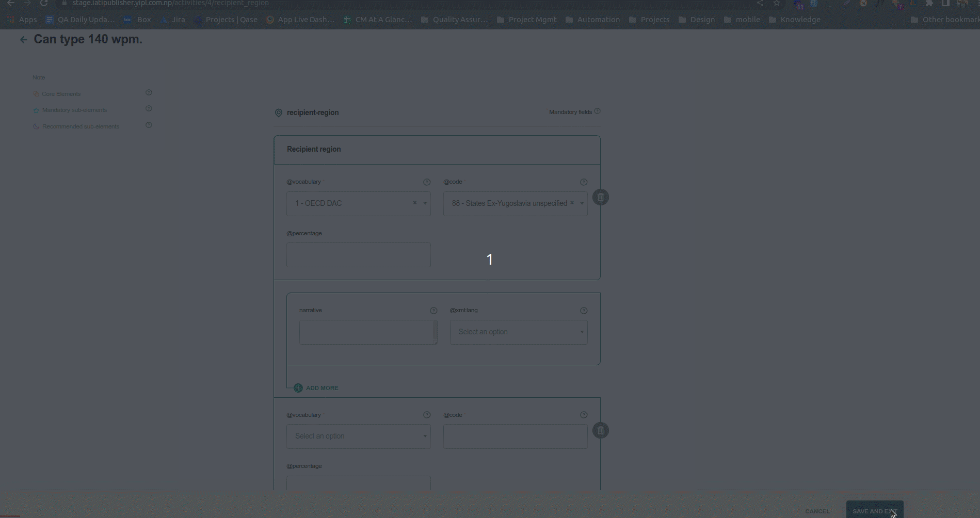Click the help icon next to Mandatory fields

point(597,111)
